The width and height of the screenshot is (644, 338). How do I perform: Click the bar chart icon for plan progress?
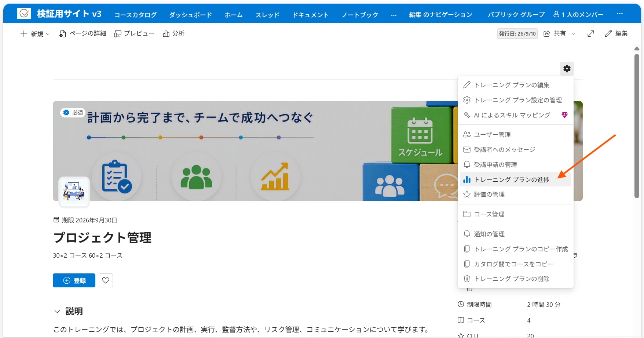(467, 179)
